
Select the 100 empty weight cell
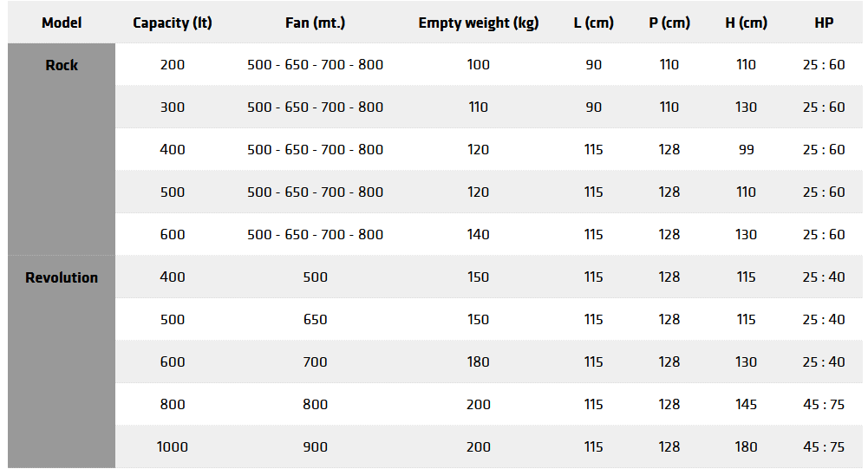479,65
